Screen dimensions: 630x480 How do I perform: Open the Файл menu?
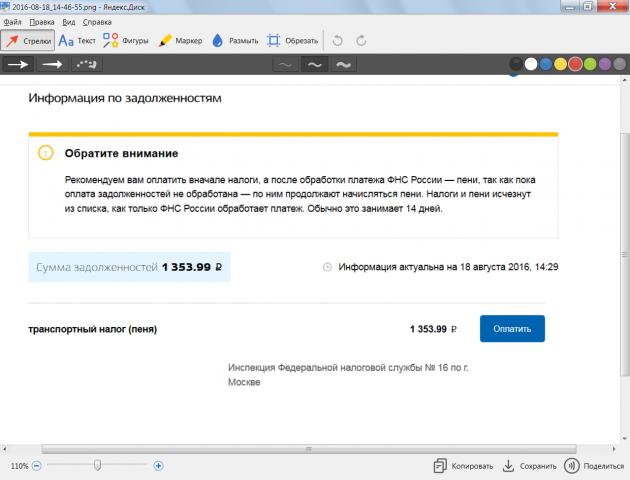(12, 22)
